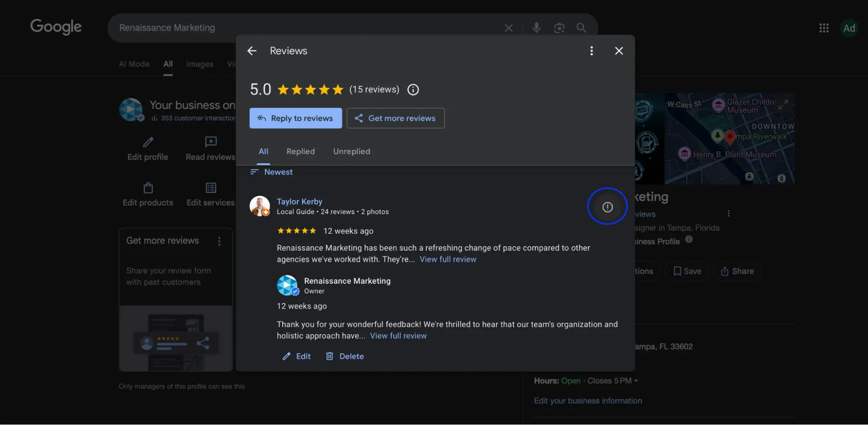This screenshot has width=868, height=425.
Task: Select the Edit products icon
Action: point(147,188)
